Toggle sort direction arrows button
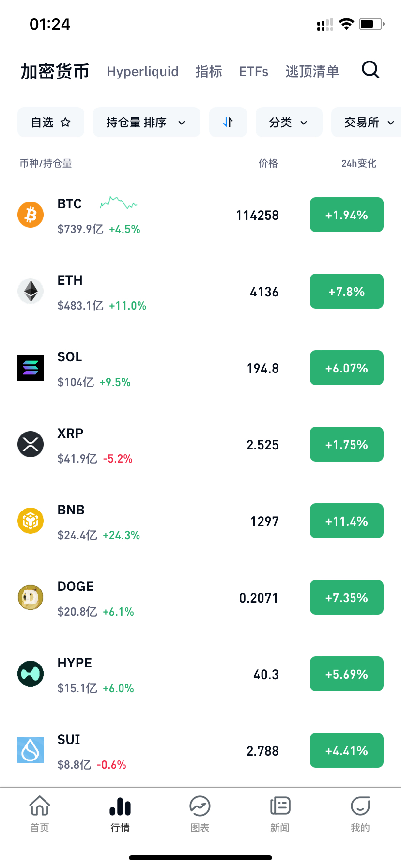This screenshot has width=401, height=868. (x=228, y=122)
